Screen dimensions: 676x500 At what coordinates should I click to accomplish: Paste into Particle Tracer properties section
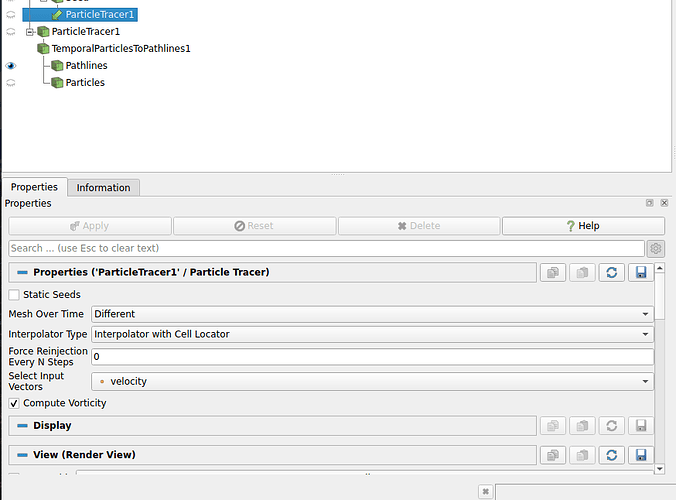(x=582, y=272)
